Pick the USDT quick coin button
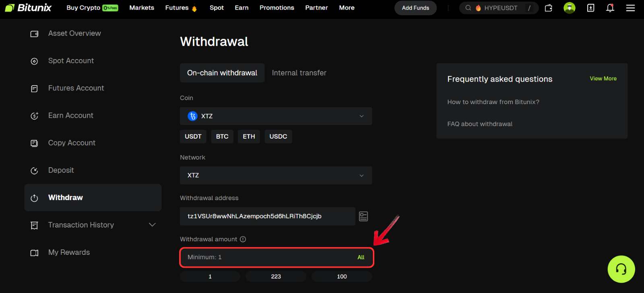644x293 pixels. pyautogui.click(x=193, y=136)
